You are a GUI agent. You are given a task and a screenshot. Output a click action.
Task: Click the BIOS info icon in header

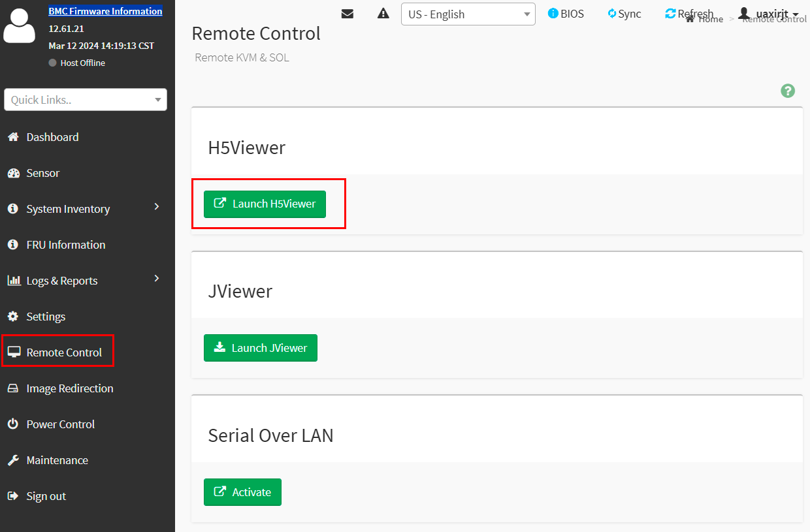(x=553, y=14)
